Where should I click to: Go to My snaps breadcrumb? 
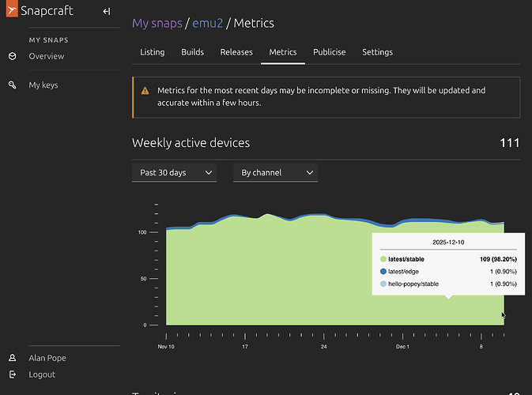[x=157, y=23]
